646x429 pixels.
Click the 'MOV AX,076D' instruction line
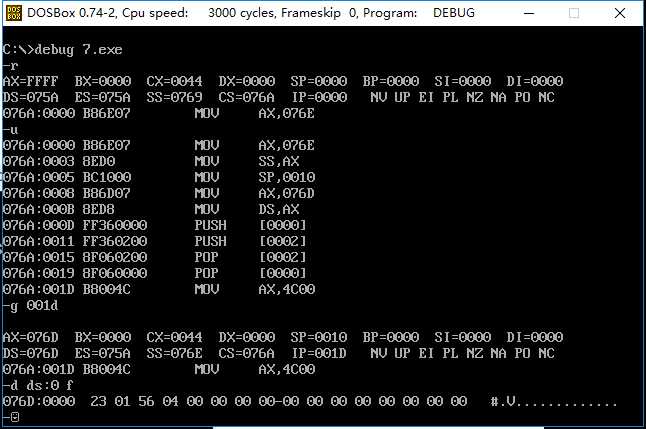[x=159, y=193]
